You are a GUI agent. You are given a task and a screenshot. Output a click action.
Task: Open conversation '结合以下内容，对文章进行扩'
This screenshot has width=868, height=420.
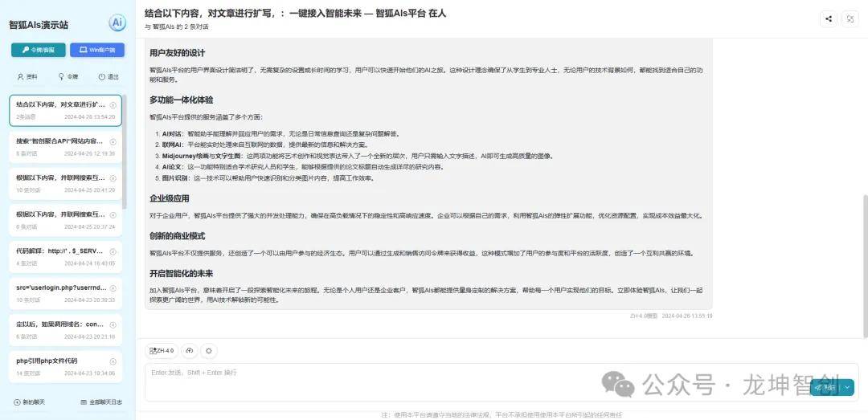click(x=65, y=110)
